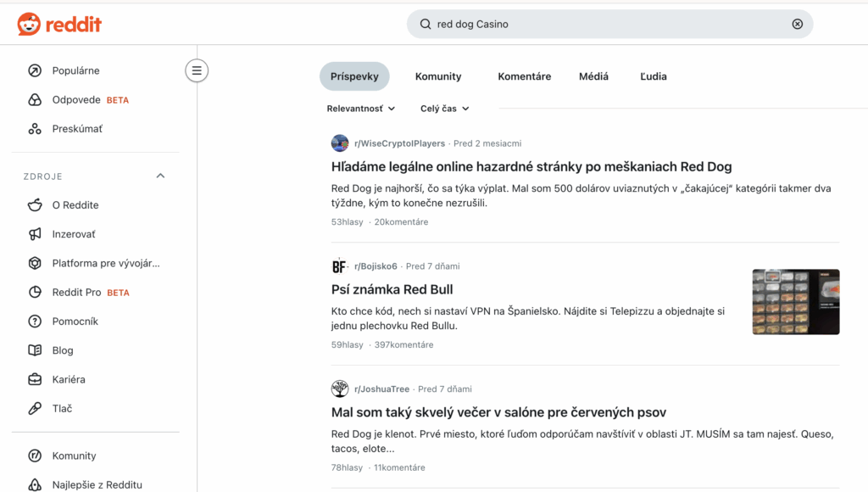Open Populárne from the sidebar
The width and height of the screenshot is (868, 492).
[75, 71]
